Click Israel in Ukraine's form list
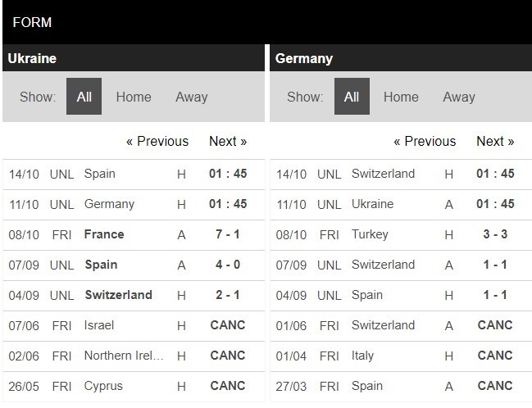Screen dimensions: 532x408 (99, 325)
